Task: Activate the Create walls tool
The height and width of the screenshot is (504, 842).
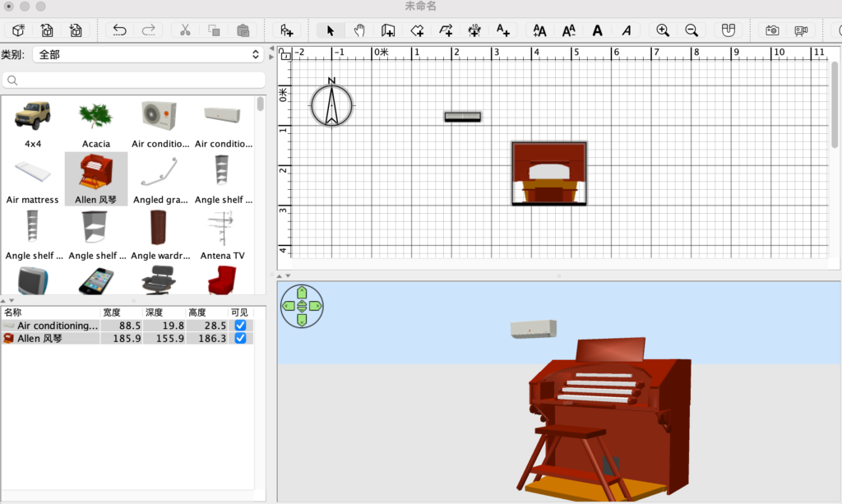Action: [387, 30]
